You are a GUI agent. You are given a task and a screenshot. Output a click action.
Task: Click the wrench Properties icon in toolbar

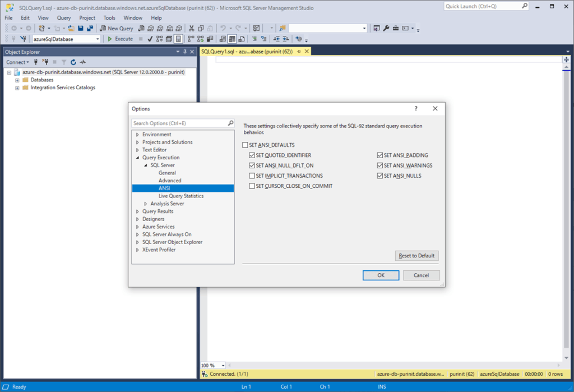386,28
